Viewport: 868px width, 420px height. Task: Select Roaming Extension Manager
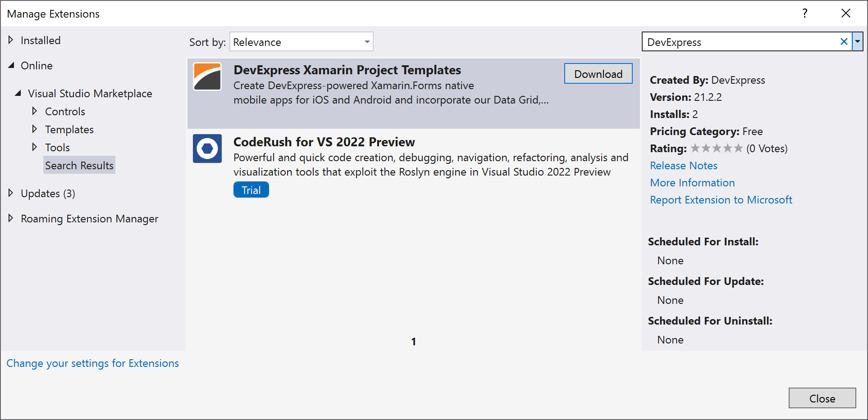[89, 219]
